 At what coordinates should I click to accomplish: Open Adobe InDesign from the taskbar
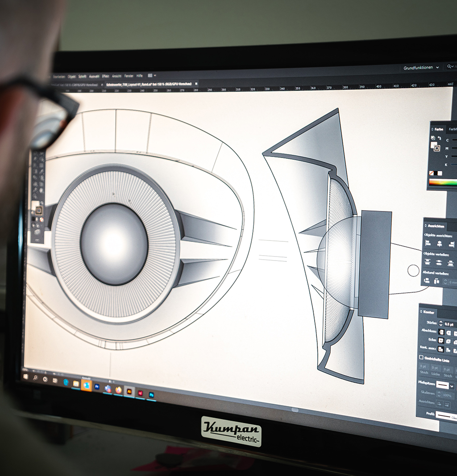tap(140, 393)
